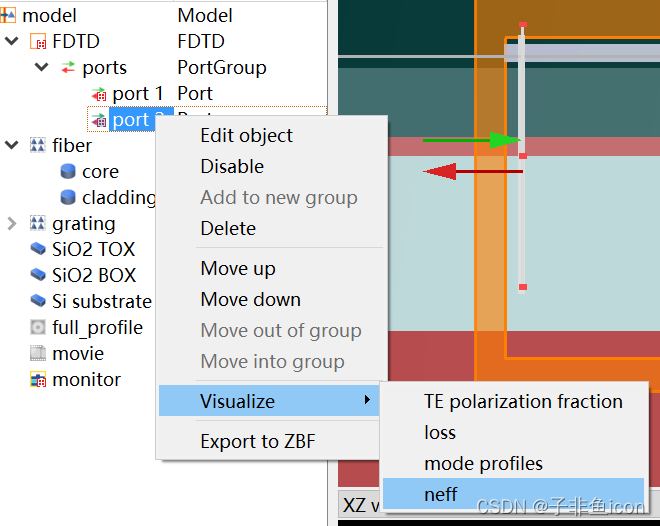
Task: Click the grating structure group icon
Action: pos(38,223)
